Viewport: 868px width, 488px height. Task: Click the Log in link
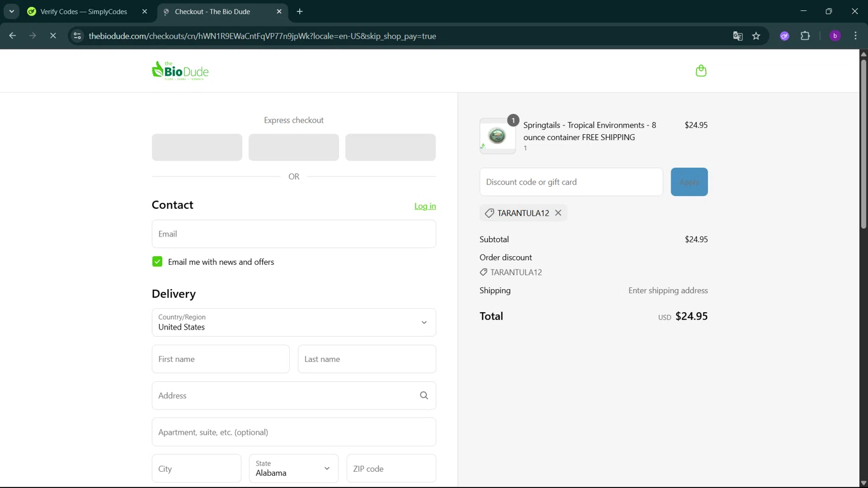(425, 206)
